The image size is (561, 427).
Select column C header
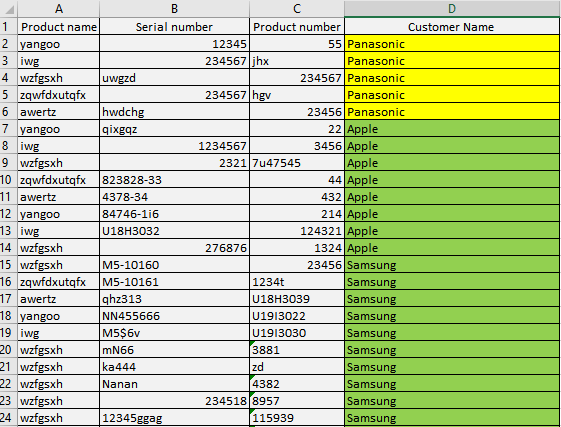pos(297,9)
